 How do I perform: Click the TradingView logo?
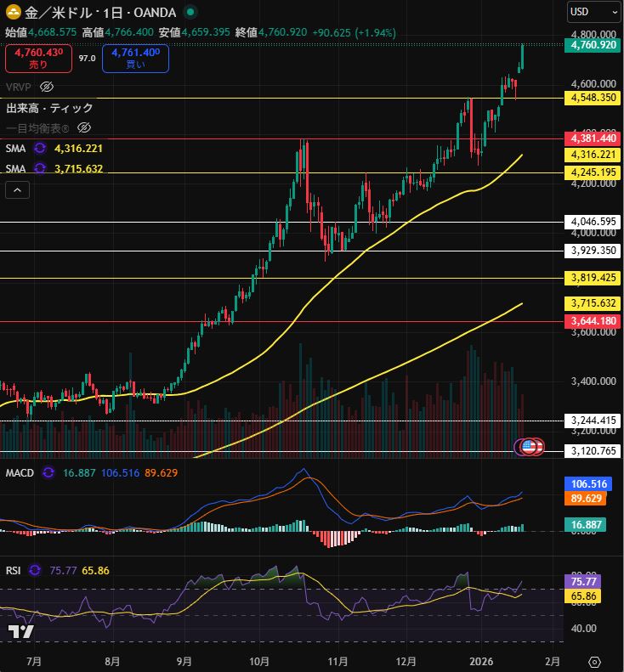(x=20, y=631)
